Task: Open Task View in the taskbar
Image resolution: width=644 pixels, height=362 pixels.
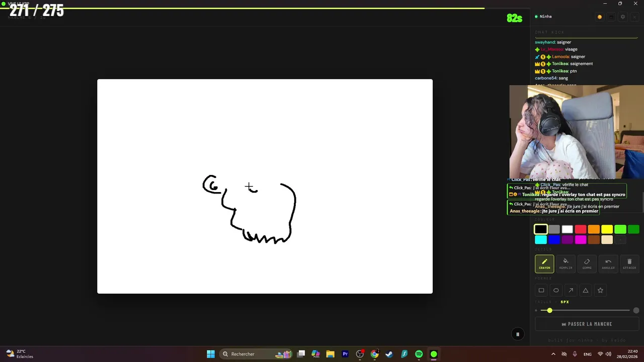Action: [x=301, y=354]
